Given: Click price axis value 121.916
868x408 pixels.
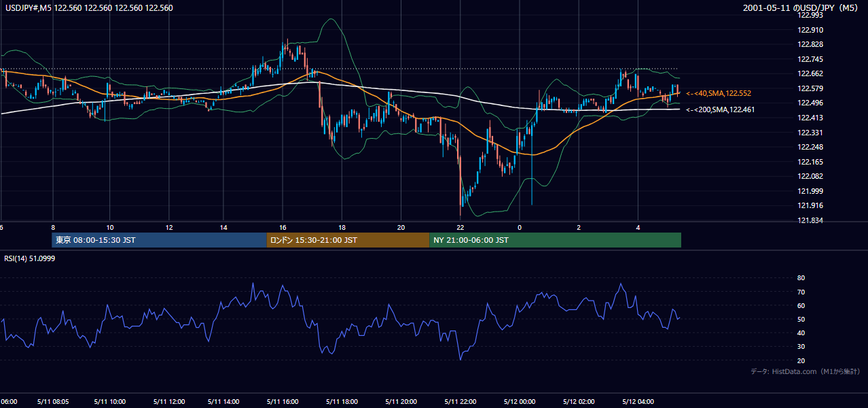Looking at the screenshot, I should [x=810, y=206].
